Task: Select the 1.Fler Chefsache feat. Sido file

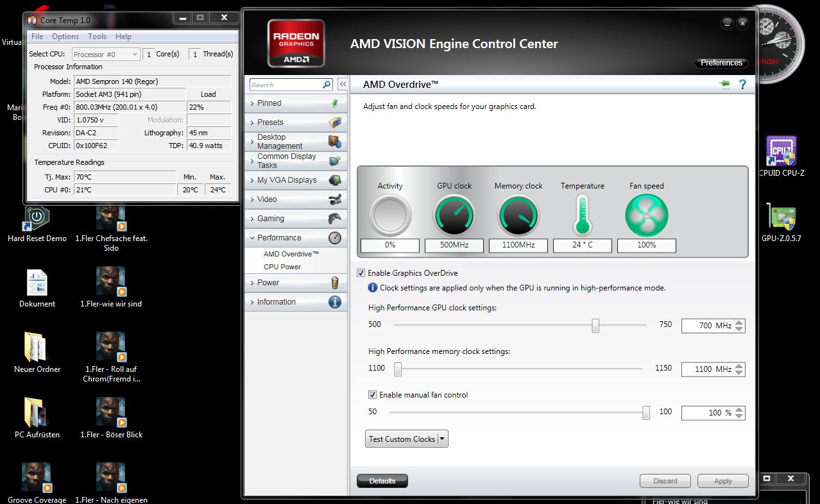Action: (111, 228)
